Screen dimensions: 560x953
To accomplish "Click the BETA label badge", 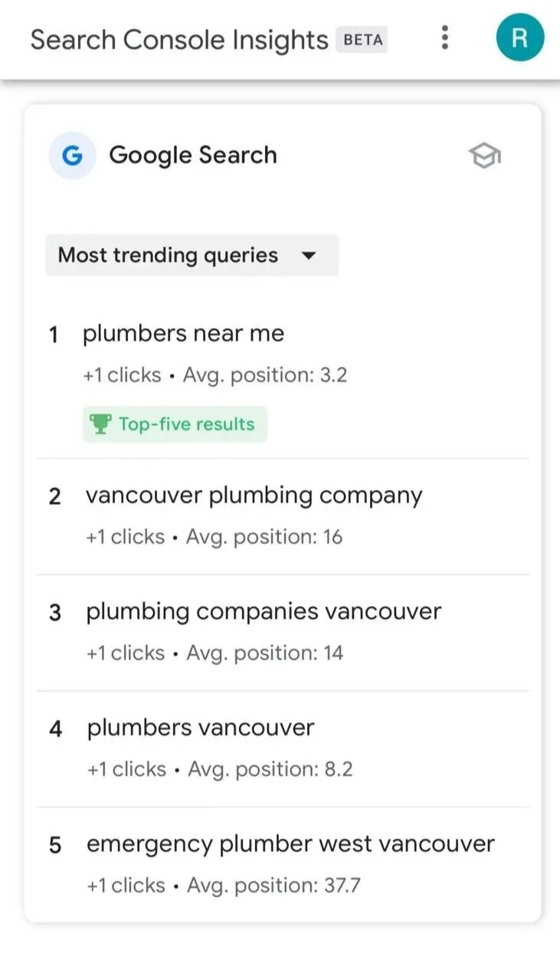I will (362, 40).
